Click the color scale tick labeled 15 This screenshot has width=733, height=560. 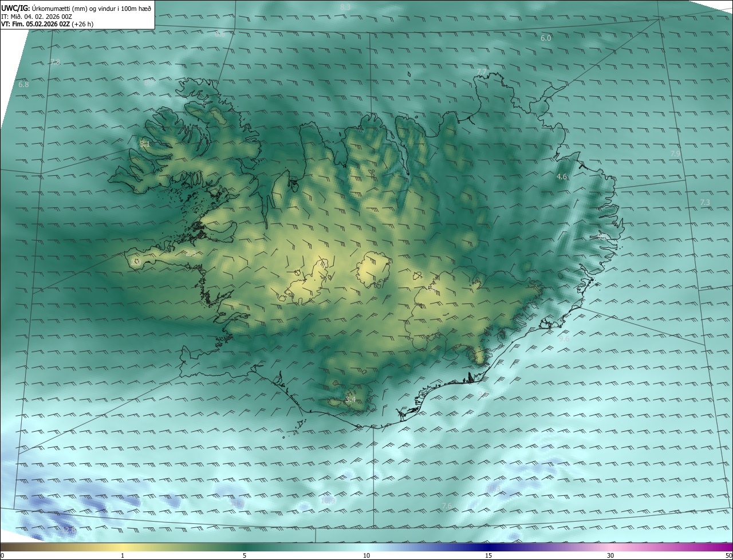tap(488, 555)
